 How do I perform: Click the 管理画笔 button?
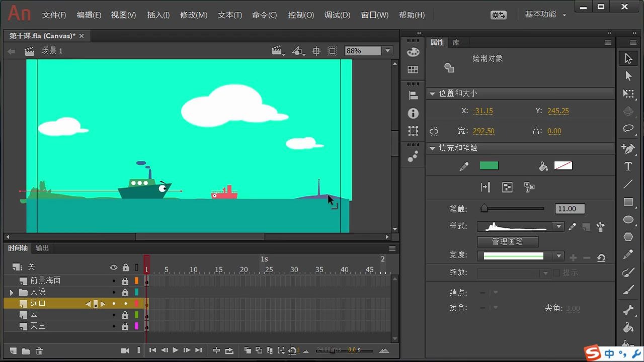(508, 241)
